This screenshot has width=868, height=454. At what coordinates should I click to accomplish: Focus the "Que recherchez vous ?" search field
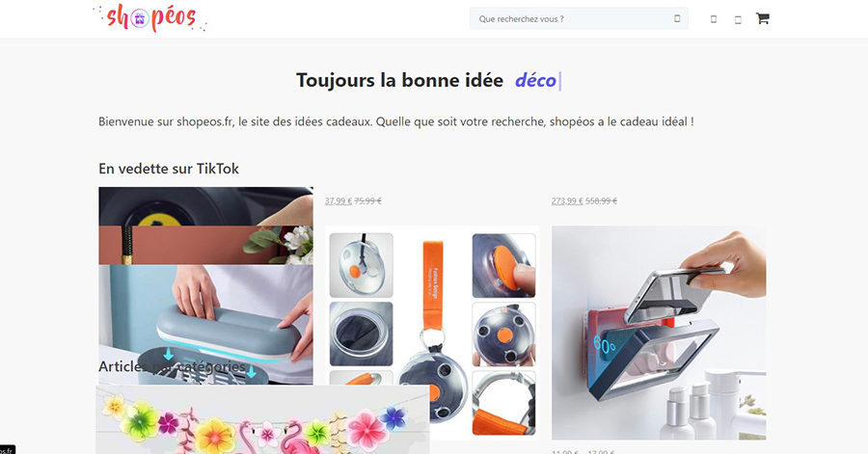579,18
